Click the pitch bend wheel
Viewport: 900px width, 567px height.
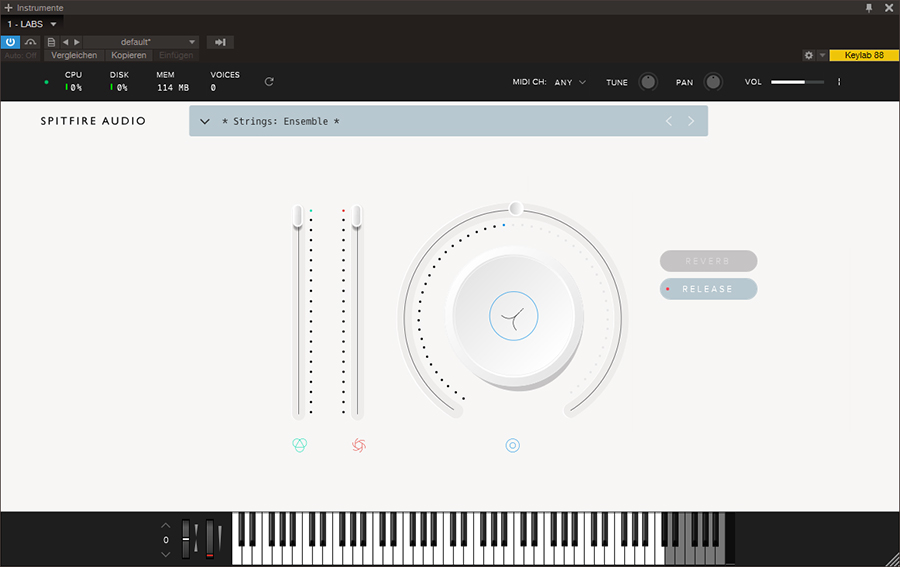click(186, 539)
